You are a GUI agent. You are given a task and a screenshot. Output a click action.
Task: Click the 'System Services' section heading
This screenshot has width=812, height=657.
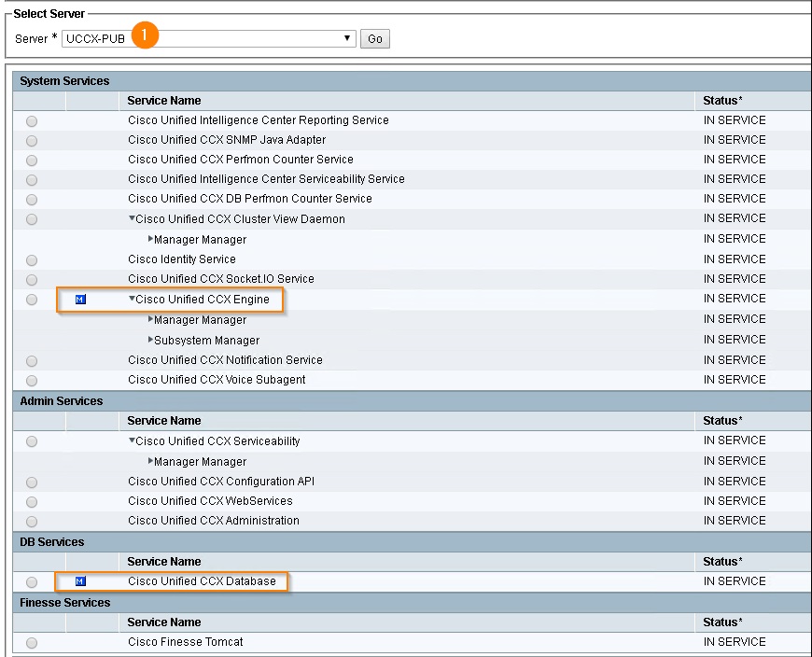(64, 81)
